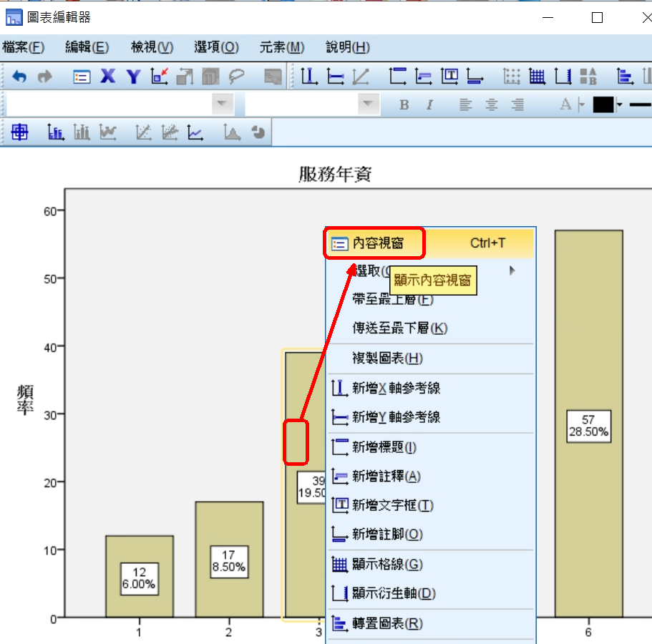Open the 編輯(E) menu
This screenshot has width=652, height=644.
click(87, 48)
